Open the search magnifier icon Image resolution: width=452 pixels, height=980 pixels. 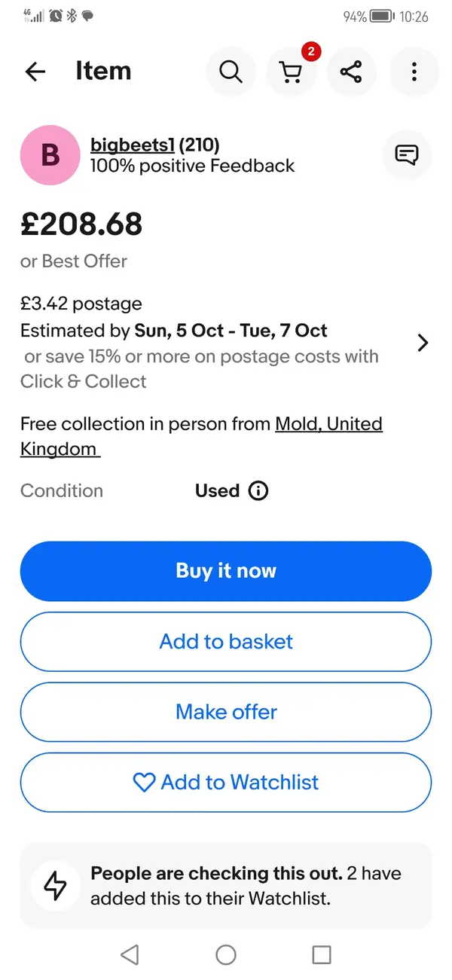coord(231,72)
